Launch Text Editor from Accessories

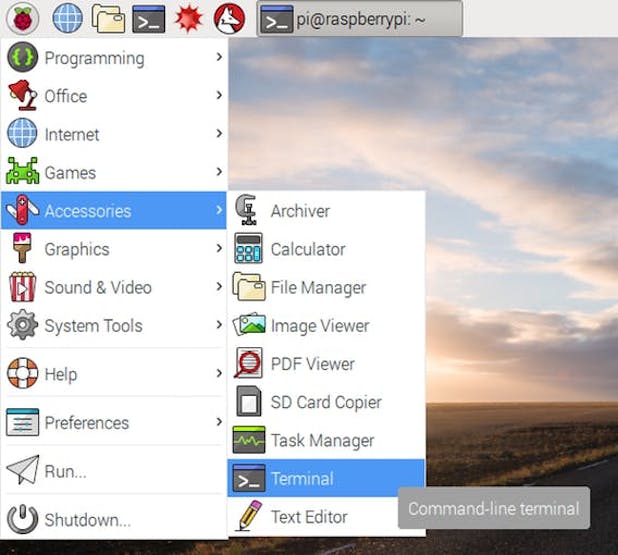pos(326,516)
